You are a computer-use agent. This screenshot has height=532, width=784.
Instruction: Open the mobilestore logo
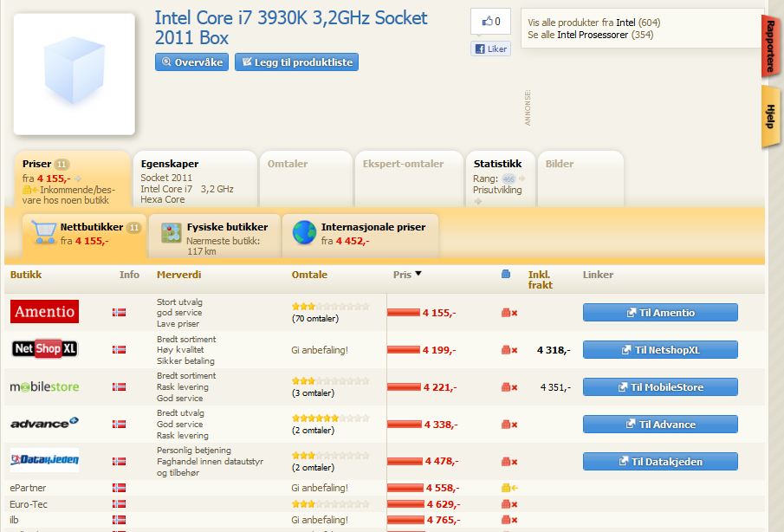point(44,386)
